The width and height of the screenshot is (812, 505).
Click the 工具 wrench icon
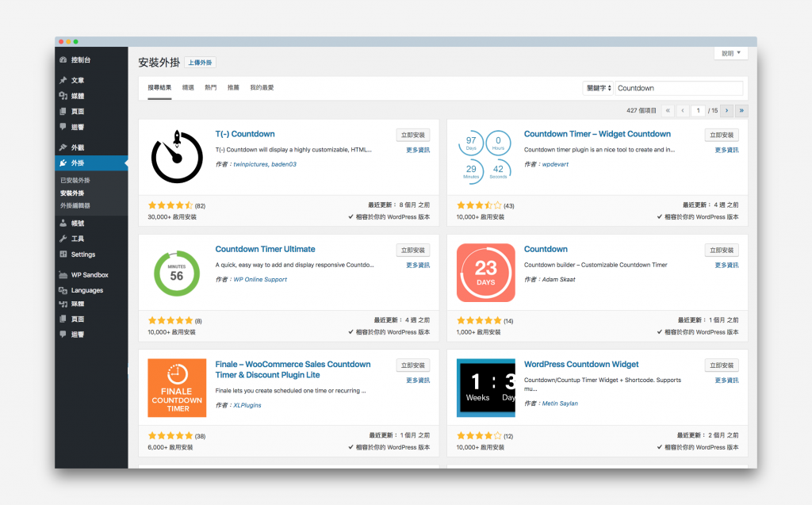click(x=63, y=239)
